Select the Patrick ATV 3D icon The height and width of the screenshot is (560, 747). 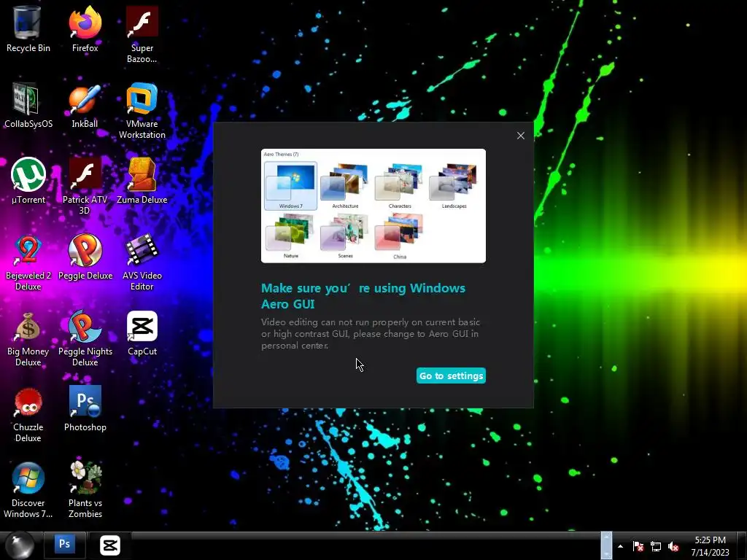pyautogui.click(x=85, y=186)
